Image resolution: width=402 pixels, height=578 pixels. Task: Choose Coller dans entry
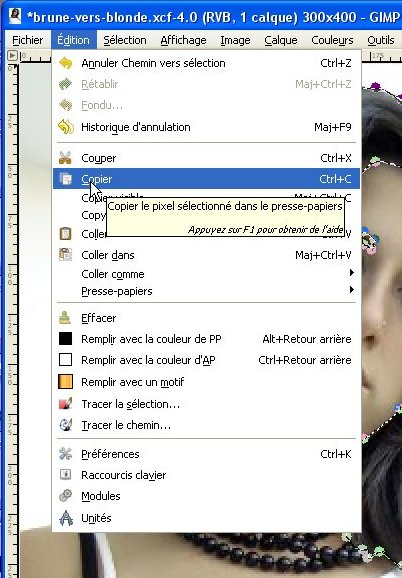[206, 255]
